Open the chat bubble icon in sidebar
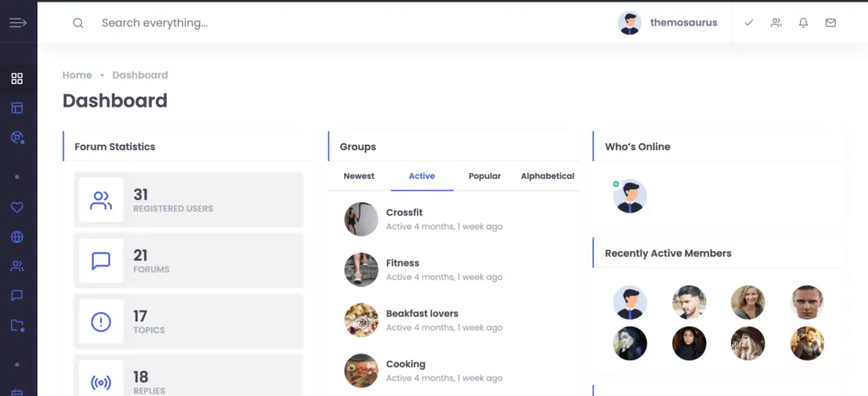Image resolution: width=868 pixels, height=396 pixels. point(17,296)
